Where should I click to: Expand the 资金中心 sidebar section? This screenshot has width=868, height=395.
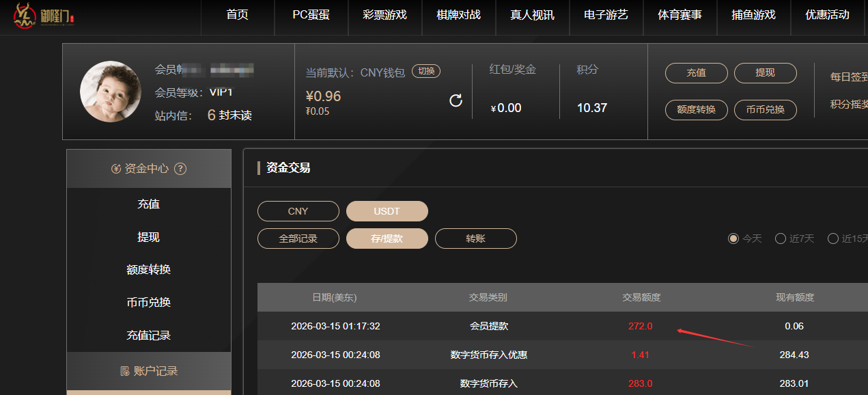(x=148, y=169)
